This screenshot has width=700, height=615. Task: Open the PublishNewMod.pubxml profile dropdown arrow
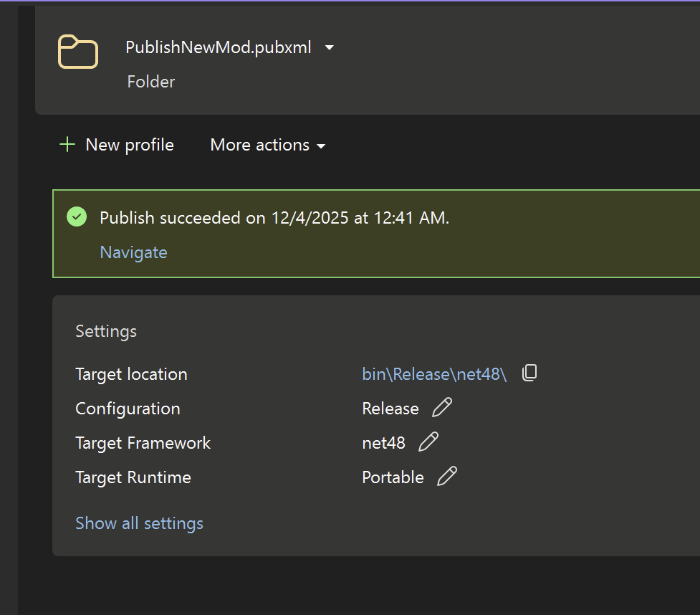330,47
